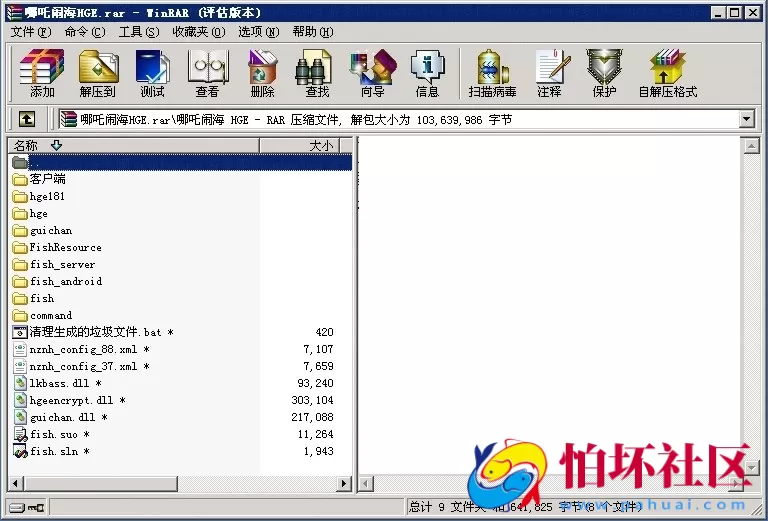The image size is (768, 521).
Task: Click the 删除 (Delete) toolbar icon
Action: (x=263, y=73)
